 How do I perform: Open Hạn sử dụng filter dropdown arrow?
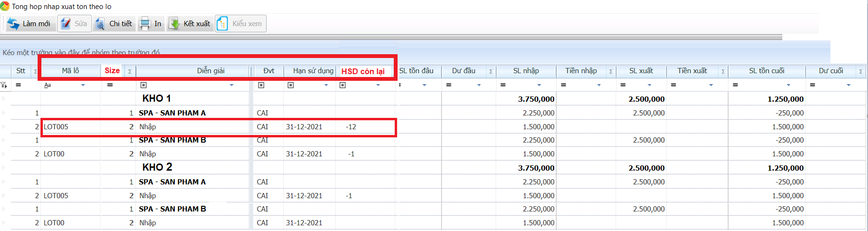tap(326, 85)
